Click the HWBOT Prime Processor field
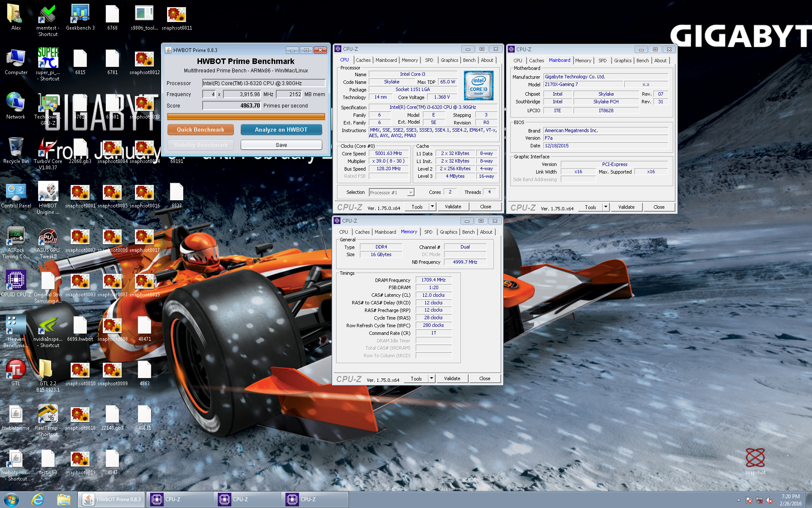Screen dimensions: 812x508 click(x=263, y=83)
